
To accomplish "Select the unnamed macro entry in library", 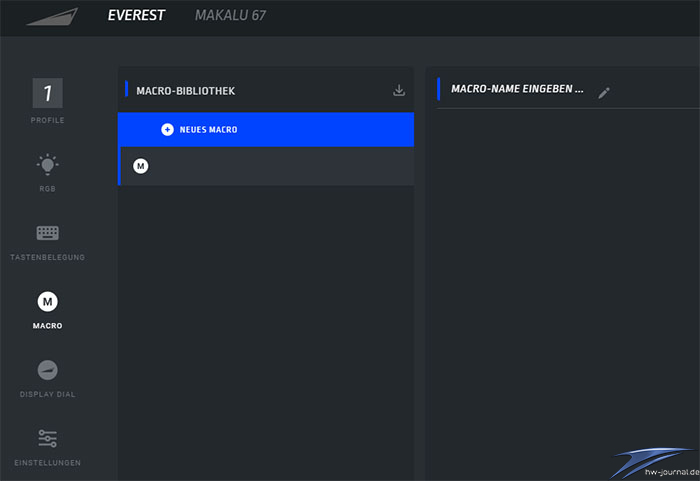I will pyautogui.click(x=266, y=166).
